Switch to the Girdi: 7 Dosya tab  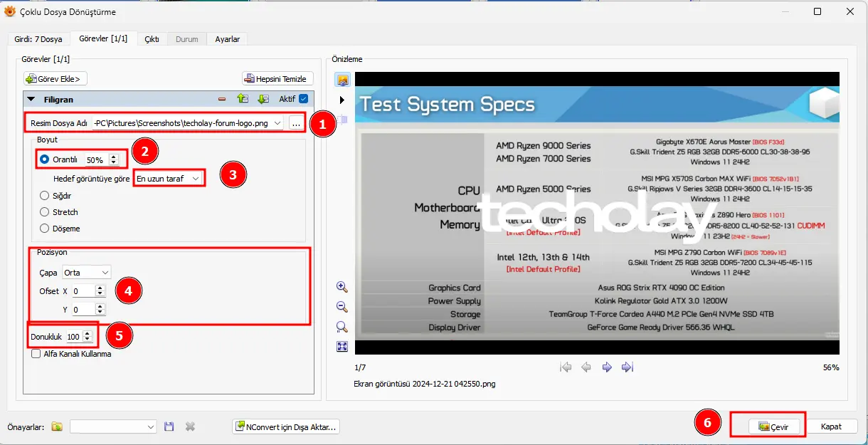pyautogui.click(x=38, y=39)
